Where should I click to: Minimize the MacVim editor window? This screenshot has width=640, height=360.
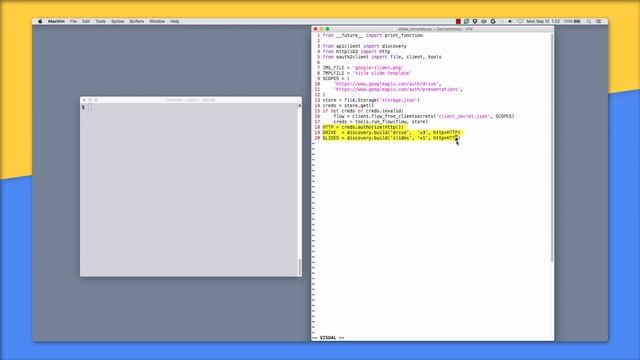(321, 29)
